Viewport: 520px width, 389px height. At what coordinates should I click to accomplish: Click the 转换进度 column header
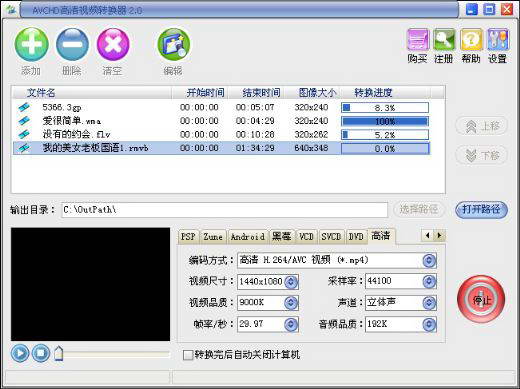[385, 92]
